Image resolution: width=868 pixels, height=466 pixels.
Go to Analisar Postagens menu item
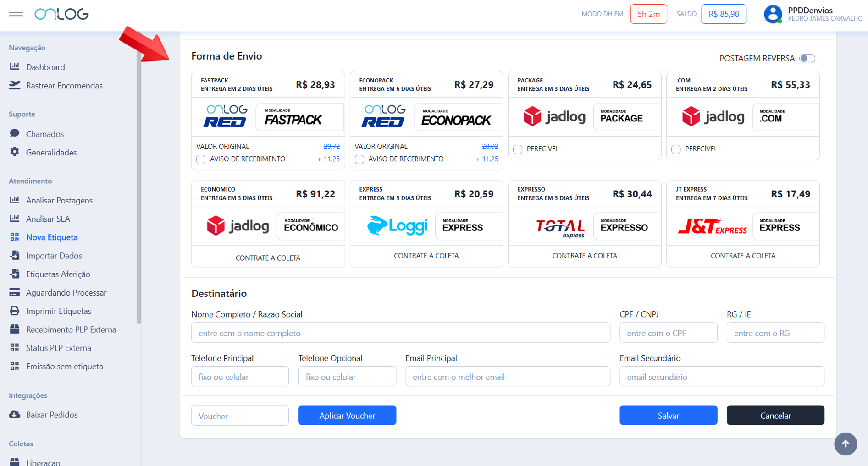(59, 200)
